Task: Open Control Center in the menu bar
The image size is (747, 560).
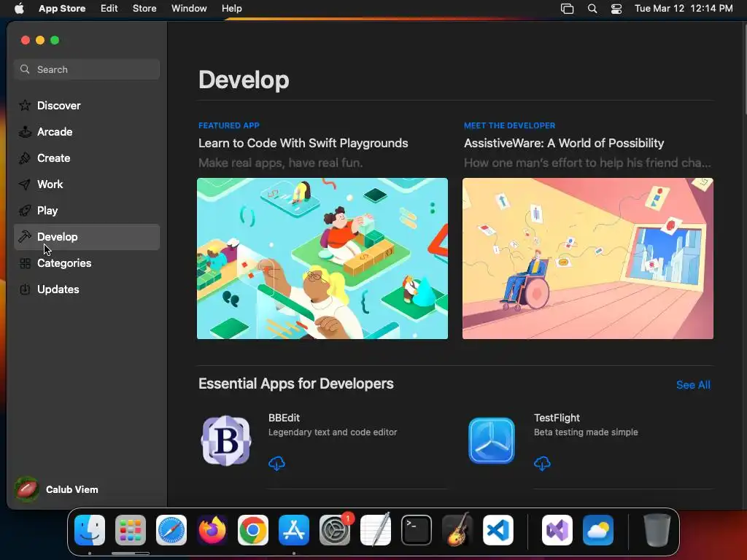Action: coord(616,9)
